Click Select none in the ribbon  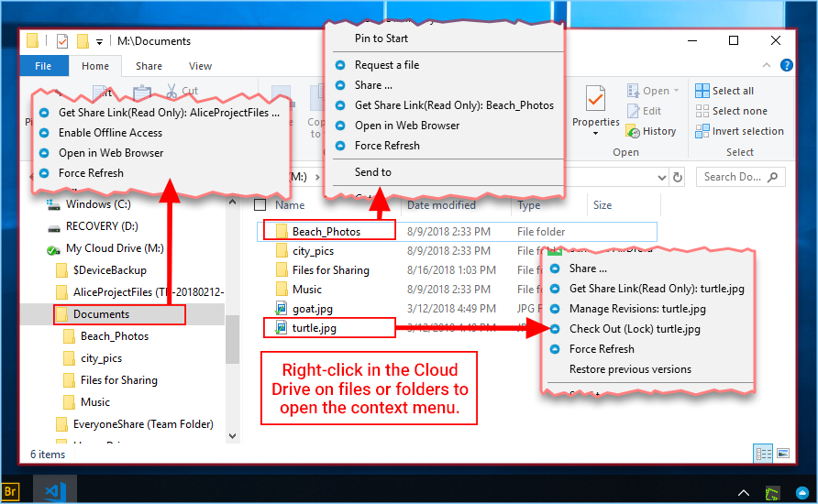pyautogui.click(x=732, y=111)
